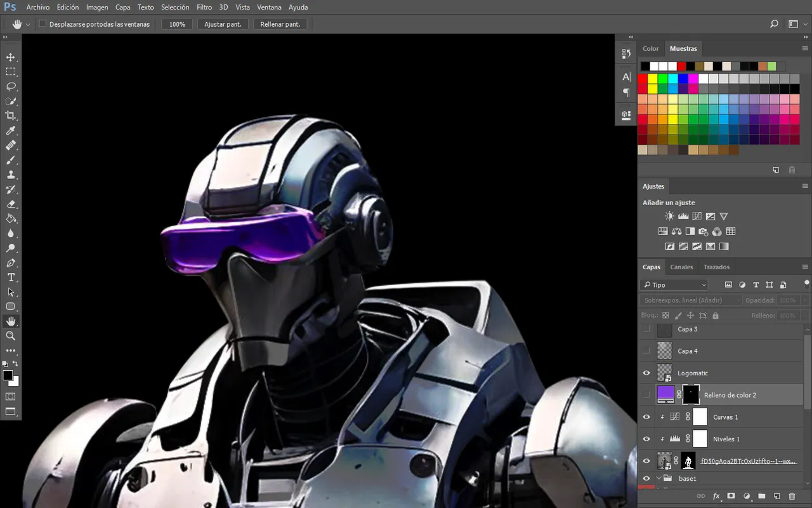The width and height of the screenshot is (812, 508).
Task: Add a Levels adjustment from Ajustes panel
Action: pos(683,217)
